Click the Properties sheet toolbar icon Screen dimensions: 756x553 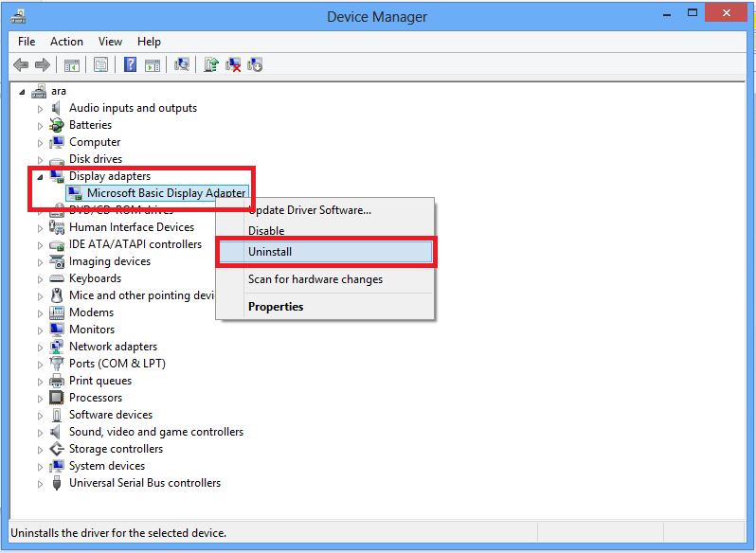[x=99, y=64]
